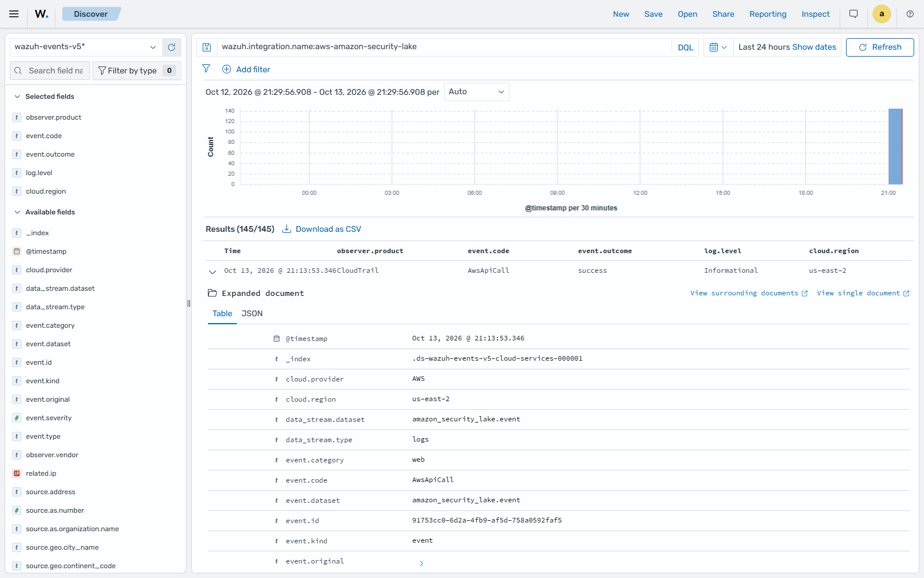Viewport: 924px width, 578px height.
Task: Open the Inspect menu item
Action: (815, 14)
